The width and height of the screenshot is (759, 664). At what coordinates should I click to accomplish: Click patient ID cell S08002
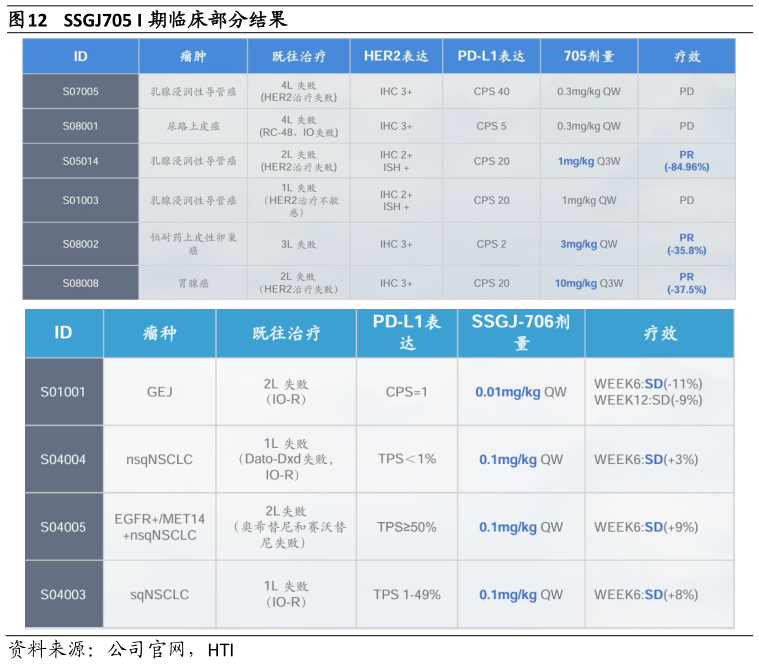coord(80,244)
